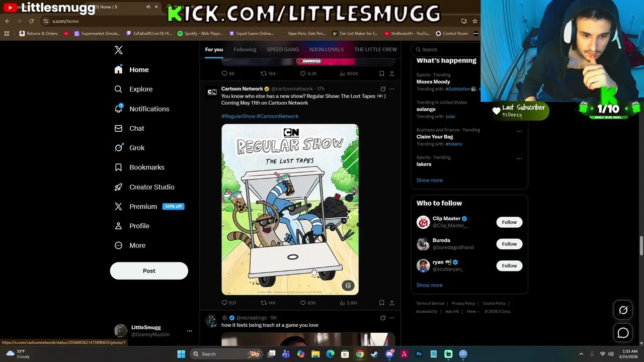Open options for Claim Your Bag trend
644x362 pixels.
[x=519, y=132]
